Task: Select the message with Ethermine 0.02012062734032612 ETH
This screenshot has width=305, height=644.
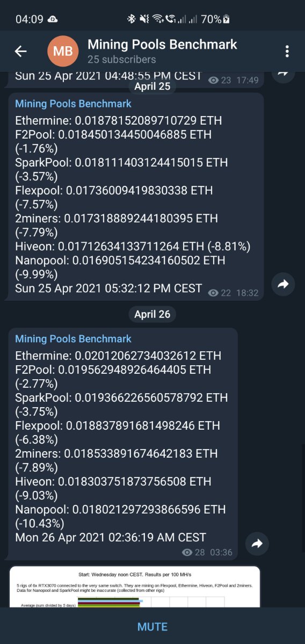Action: click(x=123, y=444)
